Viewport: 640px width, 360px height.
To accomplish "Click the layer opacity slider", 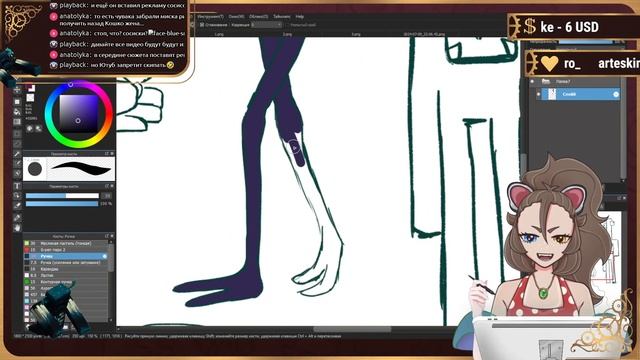I will point(586,42).
